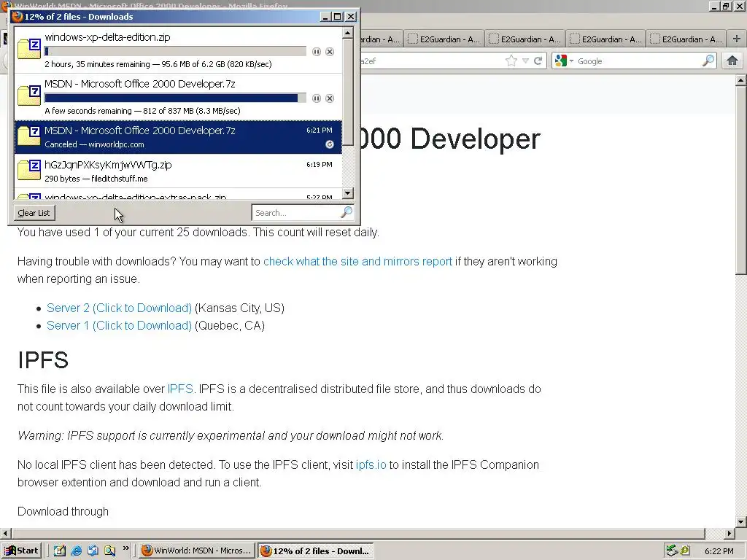Click the zip icon for hGzJqnPXKsyKmjwVWTg.zip

tap(29, 171)
